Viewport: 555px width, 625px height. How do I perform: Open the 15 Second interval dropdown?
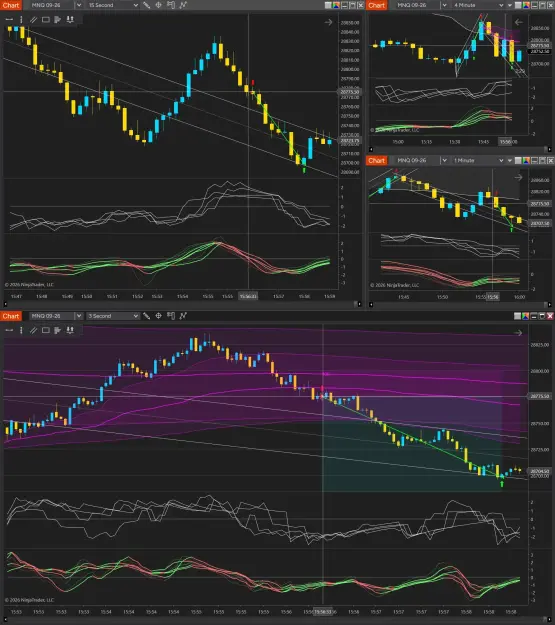coord(113,5)
